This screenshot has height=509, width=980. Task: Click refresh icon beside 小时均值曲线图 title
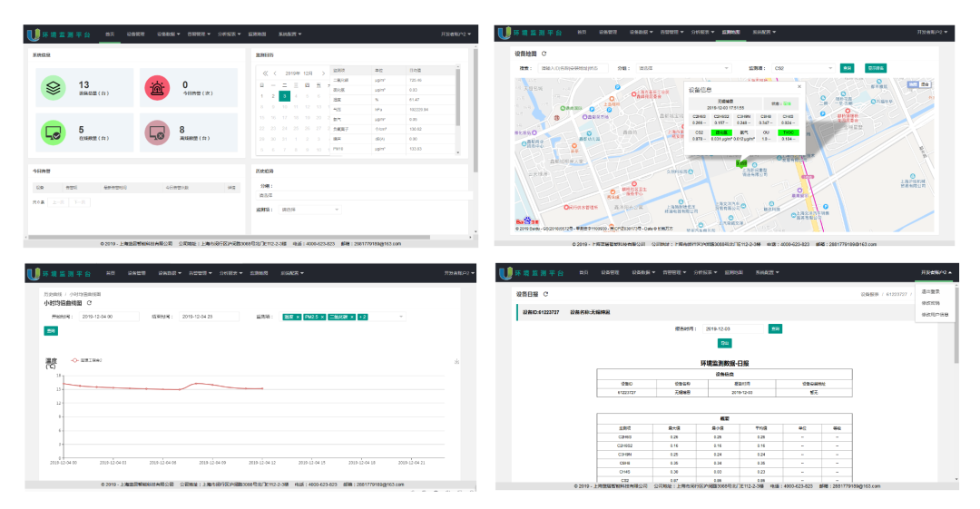coord(89,303)
